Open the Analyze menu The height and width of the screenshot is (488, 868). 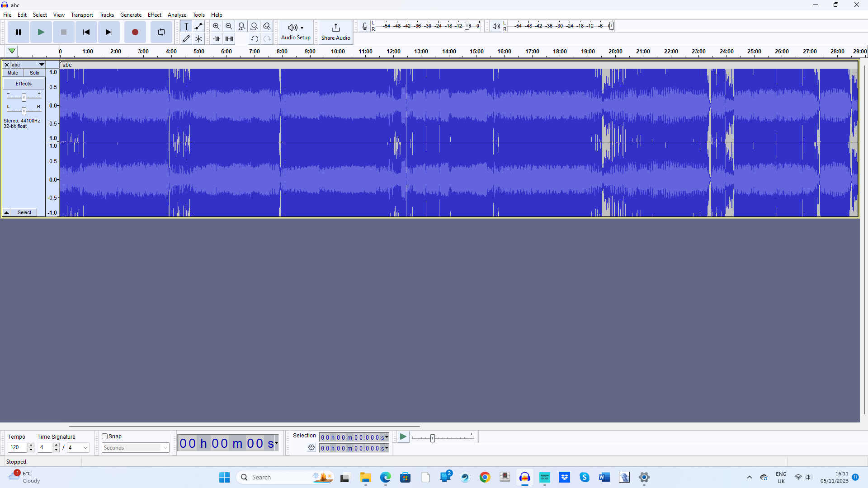click(x=177, y=15)
